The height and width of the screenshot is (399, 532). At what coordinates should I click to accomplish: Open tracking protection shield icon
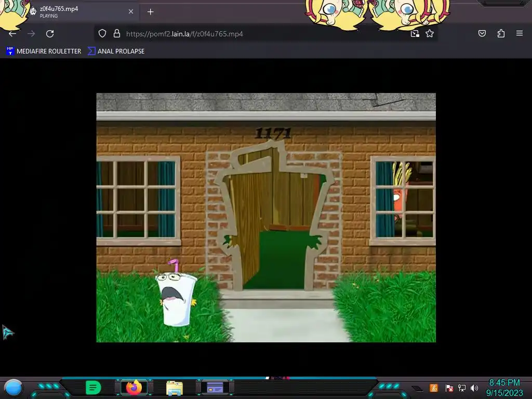(102, 34)
